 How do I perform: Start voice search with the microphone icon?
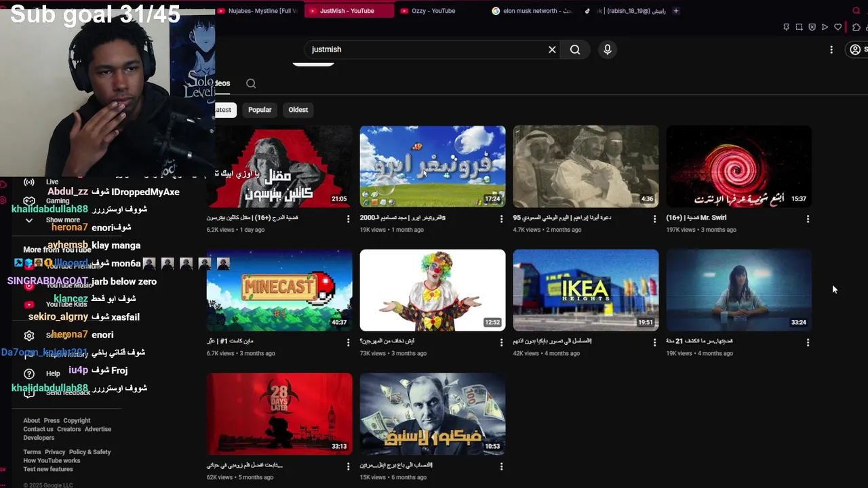607,49
